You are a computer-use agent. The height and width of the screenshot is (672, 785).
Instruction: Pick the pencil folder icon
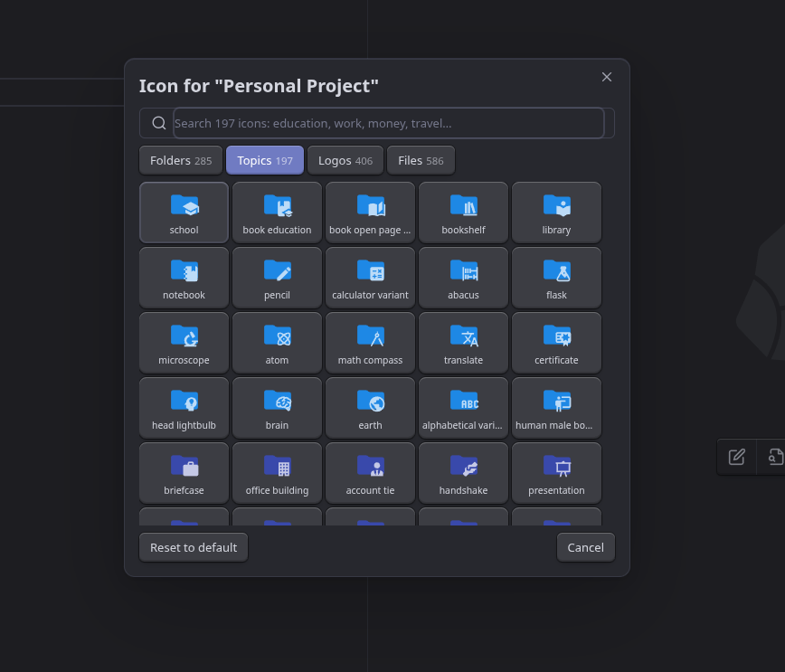tap(277, 278)
